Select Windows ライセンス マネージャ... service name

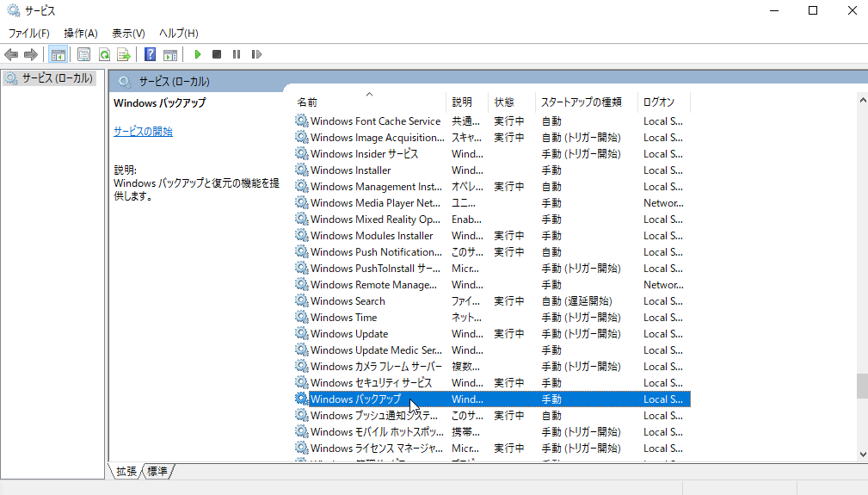pyautogui.click(x=377, y=448)
